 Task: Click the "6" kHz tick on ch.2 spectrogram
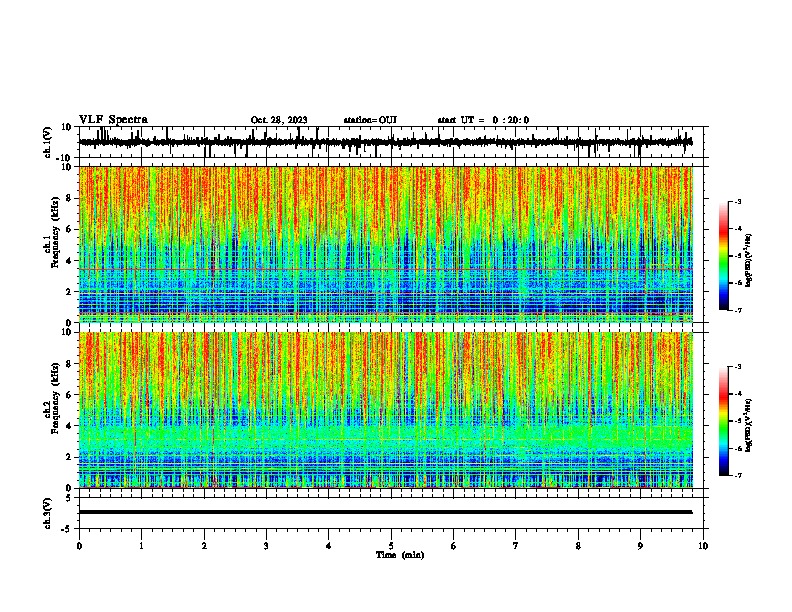(69, 395)
